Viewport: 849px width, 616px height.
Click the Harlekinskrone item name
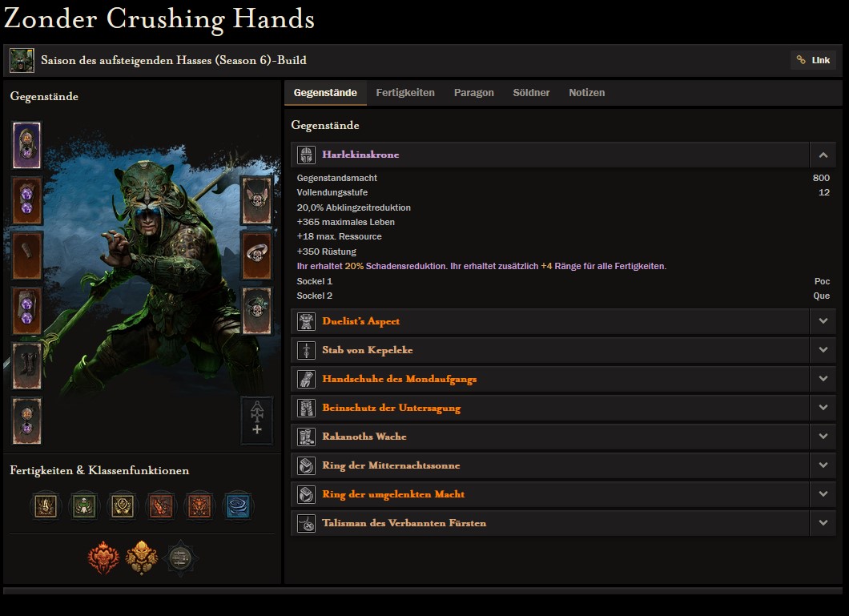click(x=360, y=155)
